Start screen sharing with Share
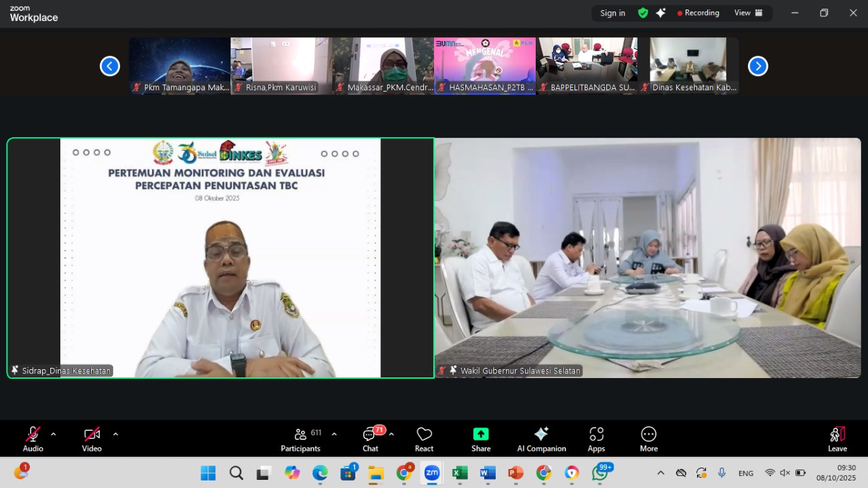 coord(481,439)
